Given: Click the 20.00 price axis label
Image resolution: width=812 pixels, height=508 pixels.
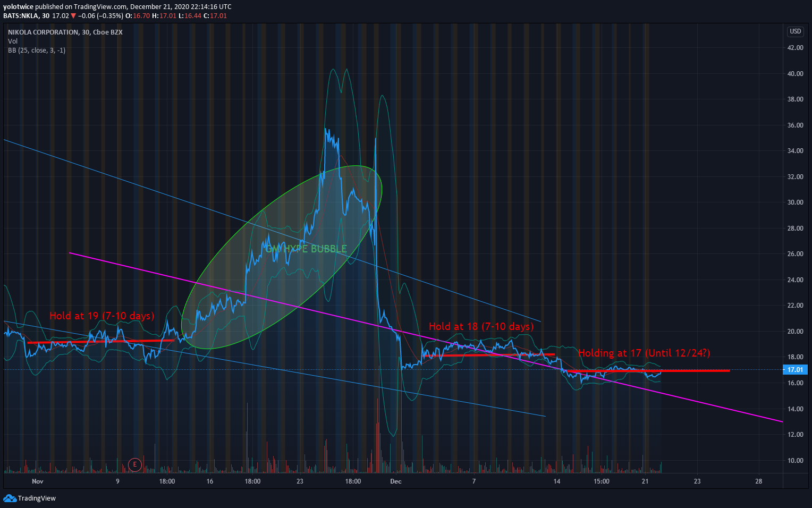Looking at the screenshot, I should 795,332.
